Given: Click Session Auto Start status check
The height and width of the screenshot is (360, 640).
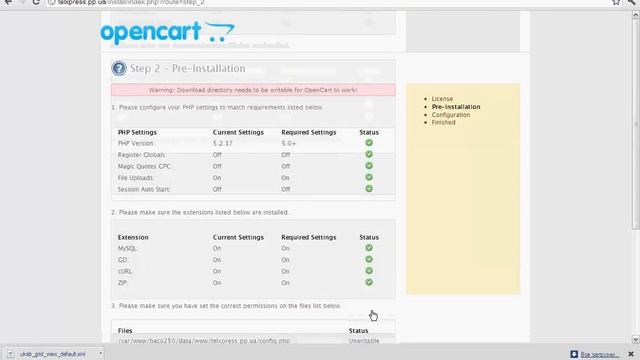Looking at the screenshot, I should coord(369,189).
